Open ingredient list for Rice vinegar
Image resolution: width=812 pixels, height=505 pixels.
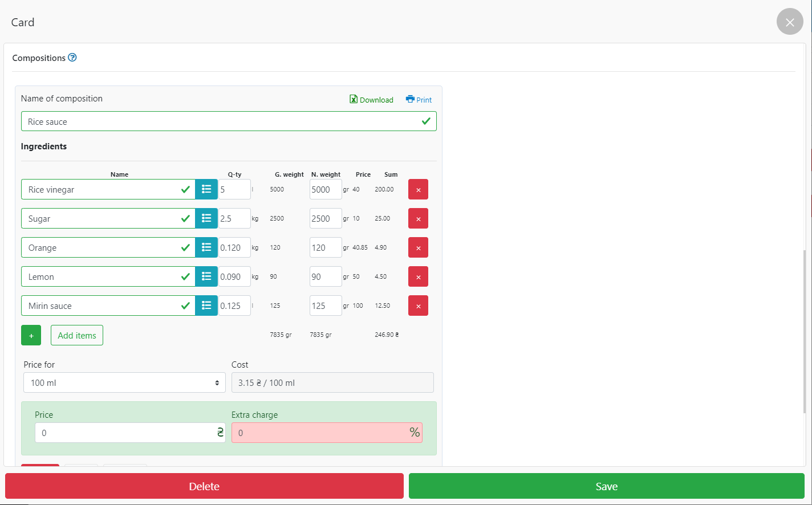pos(206,189)
